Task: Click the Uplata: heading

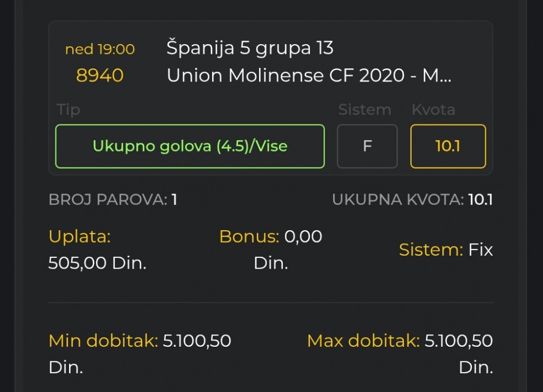Action: click(80, 237)
